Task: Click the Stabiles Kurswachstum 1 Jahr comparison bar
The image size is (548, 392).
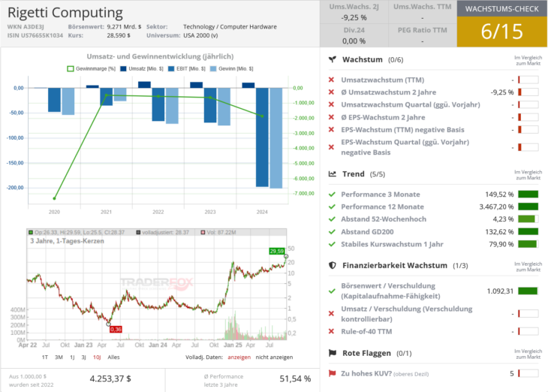Action: (528, 244)
